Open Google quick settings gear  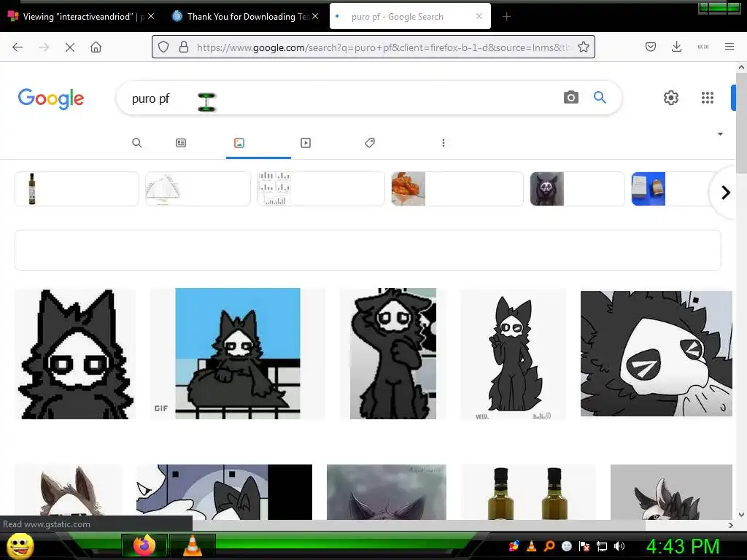pos(671,98)
